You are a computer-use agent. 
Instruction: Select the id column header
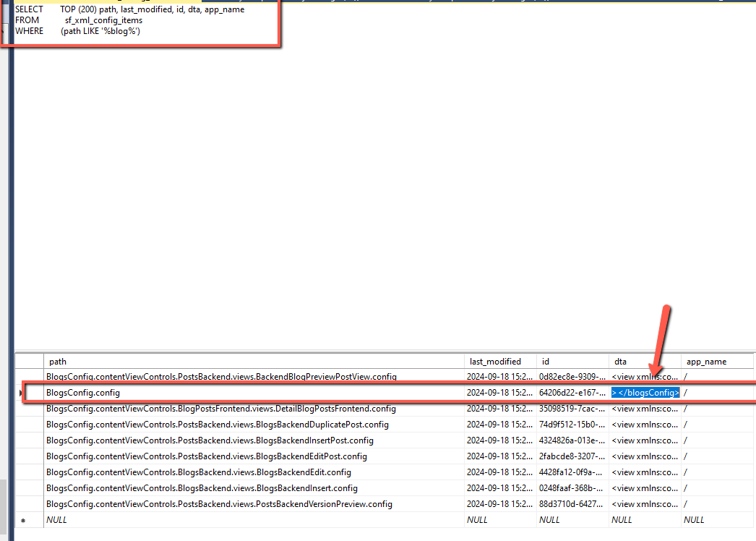coord(572,362)
